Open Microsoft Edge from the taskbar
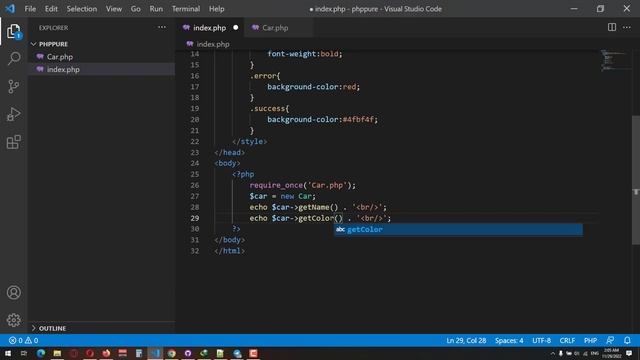Image resolution: width=640 pixels, height=360 pixels. click(x=41, y=353)
